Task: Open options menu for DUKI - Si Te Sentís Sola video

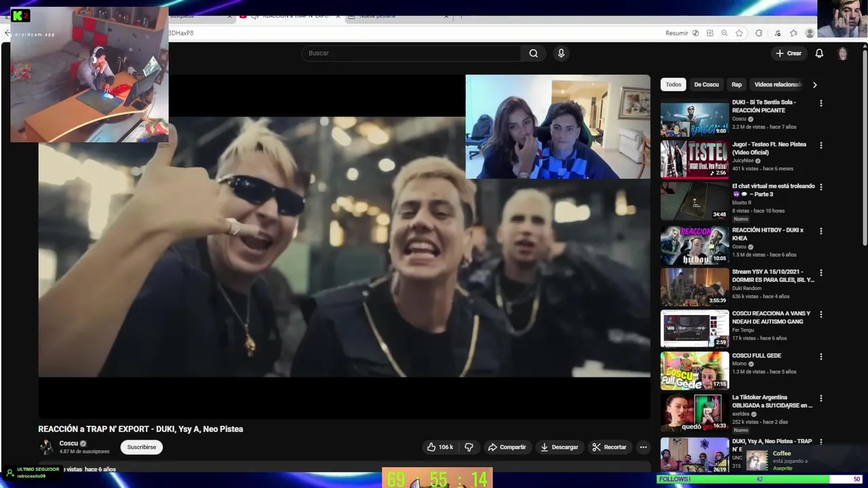Action: (821, 103)
